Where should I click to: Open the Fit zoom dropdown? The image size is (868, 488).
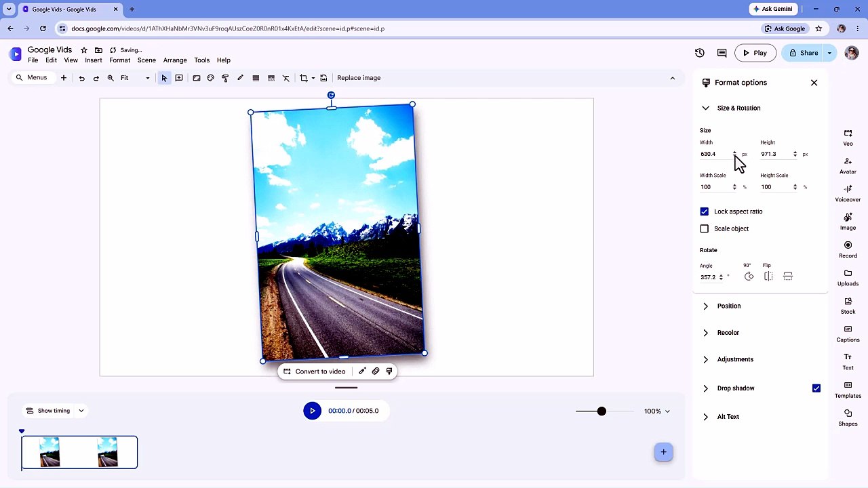[x=135, y=78]
